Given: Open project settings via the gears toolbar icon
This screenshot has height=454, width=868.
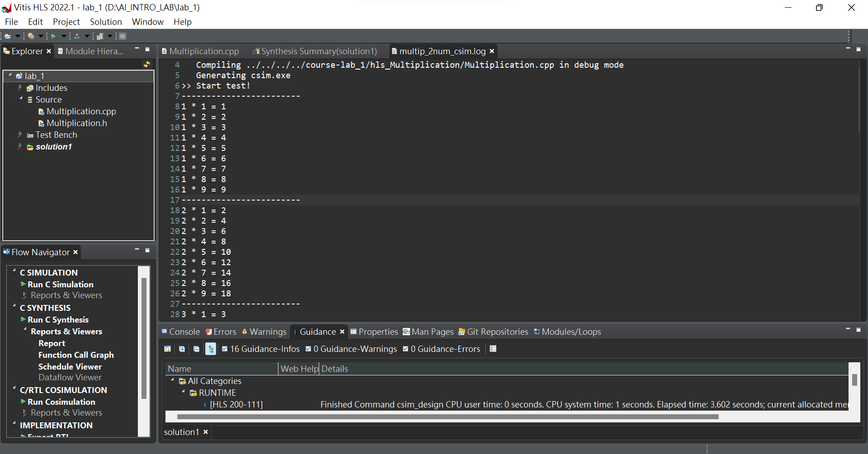Looking at the screenshot, I should 31,36.
